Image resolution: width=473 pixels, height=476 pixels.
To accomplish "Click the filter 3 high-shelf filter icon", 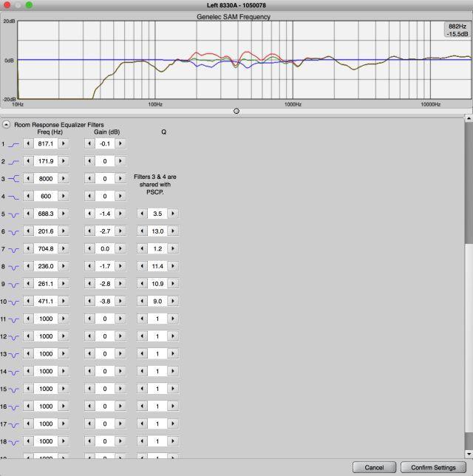I will [x=14, y=179].
